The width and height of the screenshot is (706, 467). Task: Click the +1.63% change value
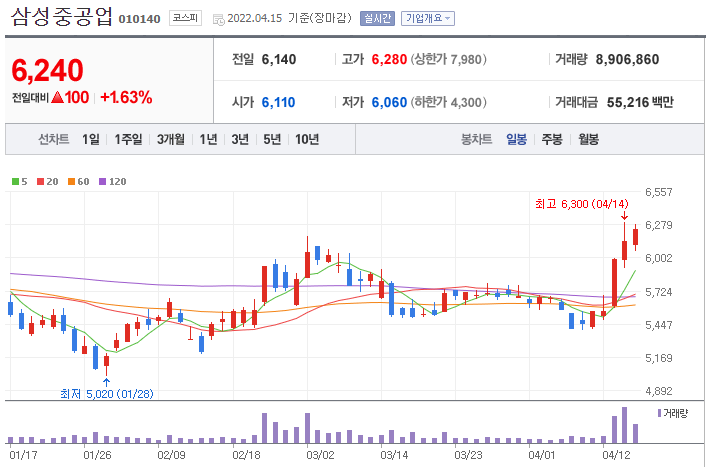[126, 98]
